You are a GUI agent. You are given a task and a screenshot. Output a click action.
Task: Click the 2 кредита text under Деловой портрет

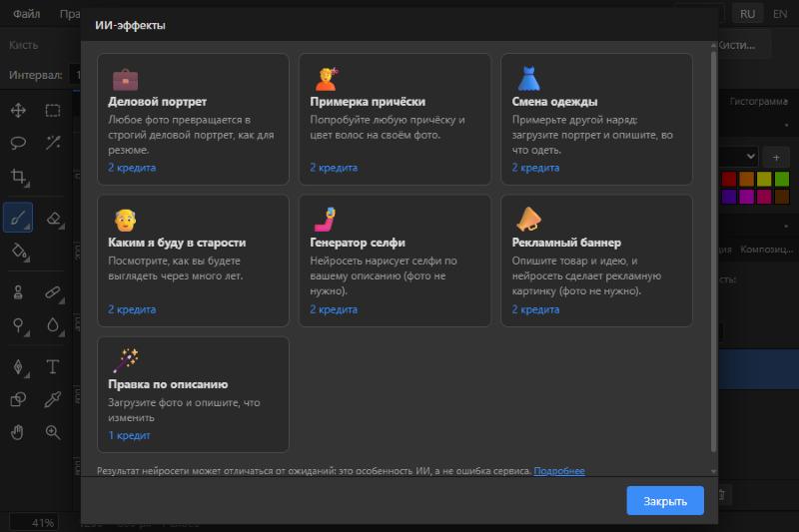pyautogui.click(x=132, y=168)
